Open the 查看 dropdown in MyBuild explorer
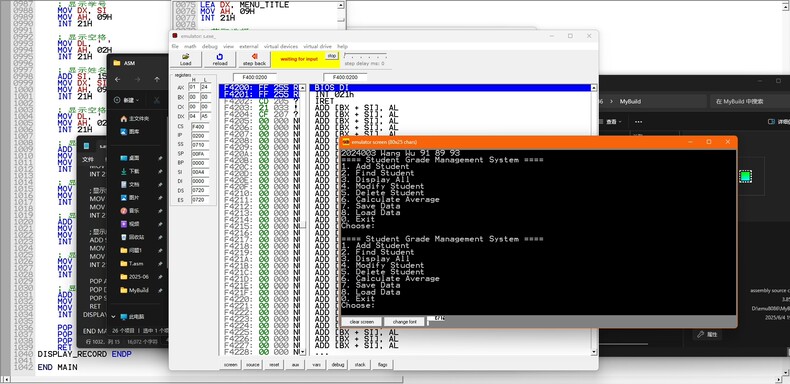Screen dimensions: 790x384 (x=610, y=121)
